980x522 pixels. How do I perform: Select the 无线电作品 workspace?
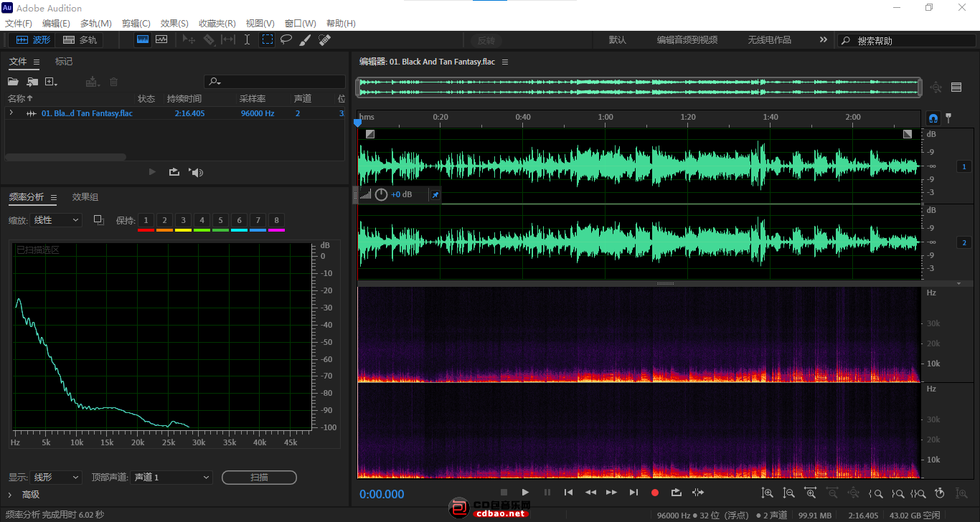pyautogui.click(x=769, y=40)
